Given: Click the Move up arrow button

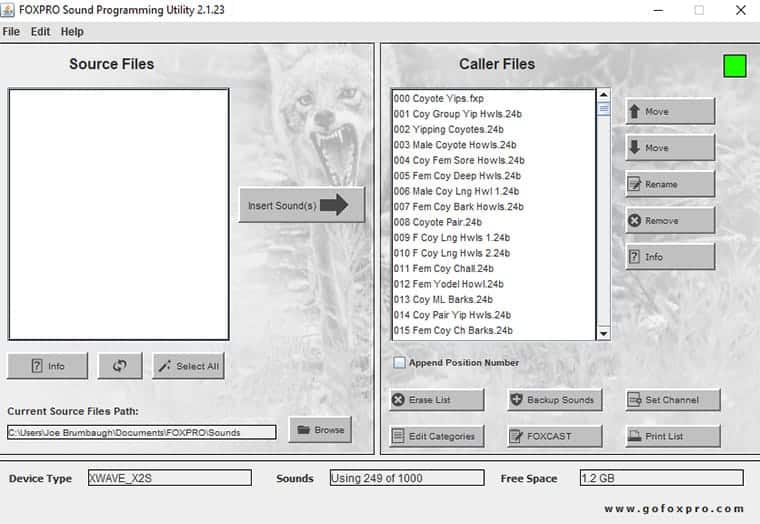Looking at the screenshot, I should click(670, 111).
